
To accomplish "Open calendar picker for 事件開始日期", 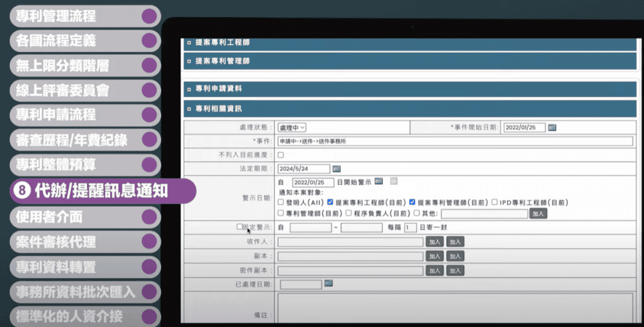I will tap(552, 128).
